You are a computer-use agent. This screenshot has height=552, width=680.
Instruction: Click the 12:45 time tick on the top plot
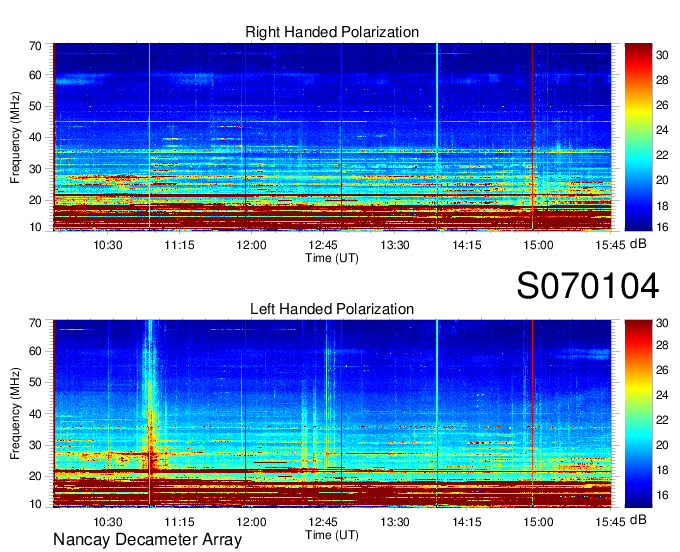pyautogui.click(x=323, y=245)
